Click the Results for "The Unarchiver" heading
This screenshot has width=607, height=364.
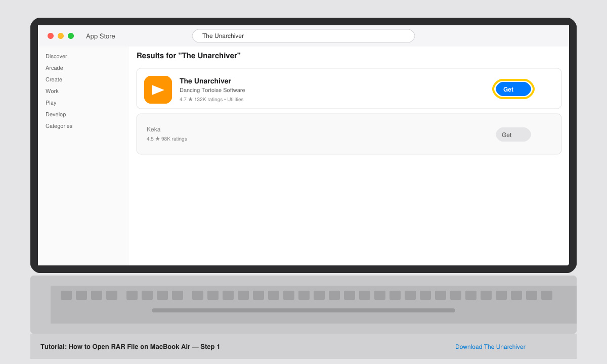click(189, 56)
